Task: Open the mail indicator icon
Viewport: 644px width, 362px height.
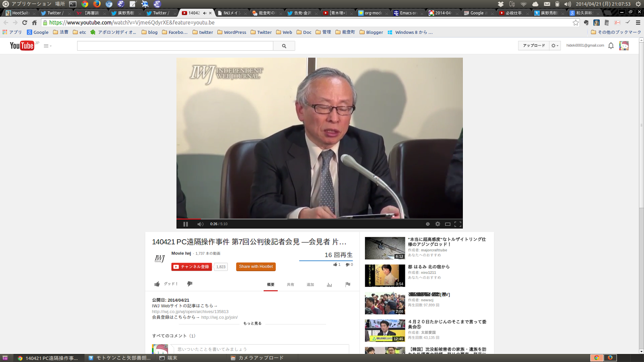Action: (547, 4)
